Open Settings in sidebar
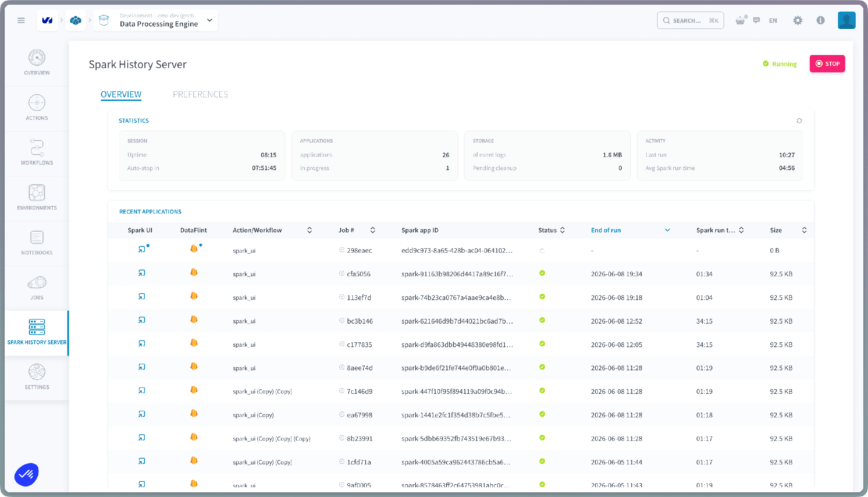Viewport: 868px width, 497px height. 37,377
